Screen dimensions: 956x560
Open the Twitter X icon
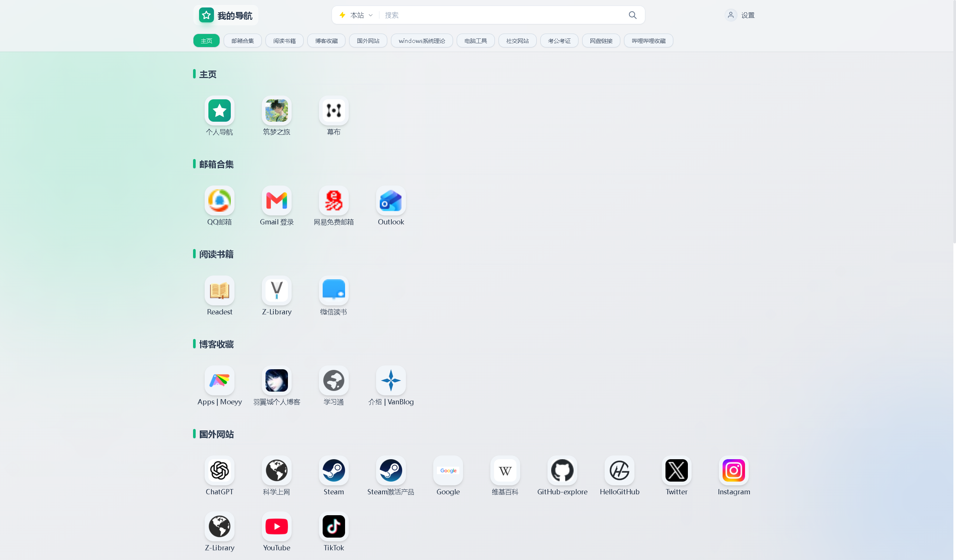[676, 470]
